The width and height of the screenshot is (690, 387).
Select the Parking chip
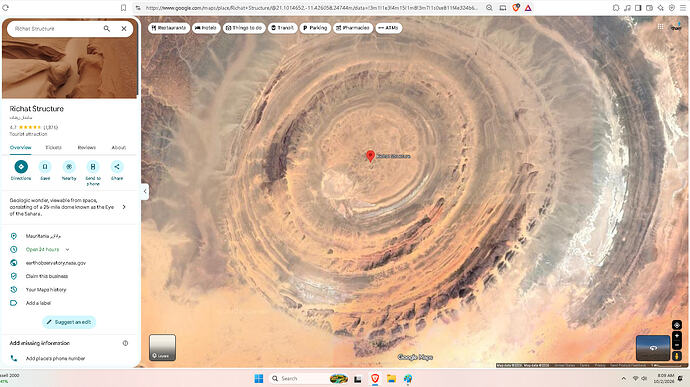[315, 28]
